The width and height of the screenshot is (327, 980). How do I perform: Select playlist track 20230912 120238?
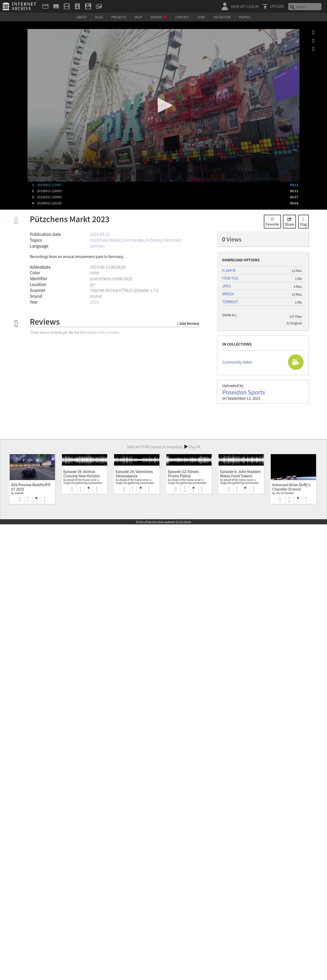[x=163, y=203]
